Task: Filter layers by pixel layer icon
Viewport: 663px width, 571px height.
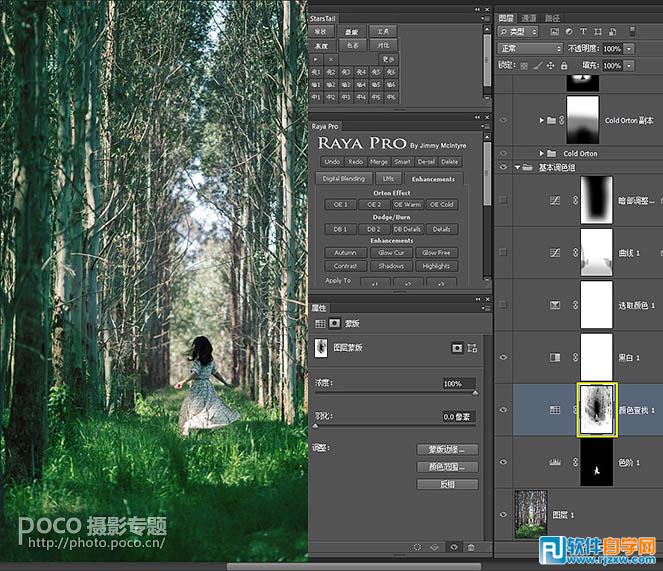Action: [x=555, y=32]
